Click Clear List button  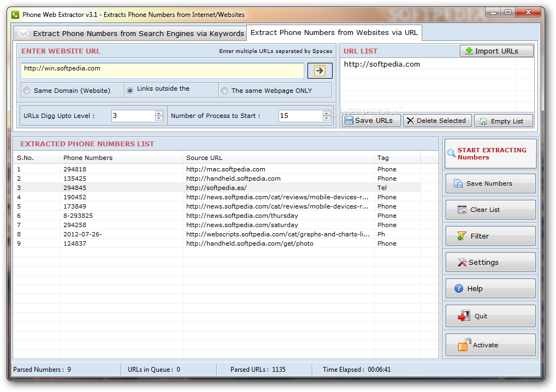click(x=490, y=210)
